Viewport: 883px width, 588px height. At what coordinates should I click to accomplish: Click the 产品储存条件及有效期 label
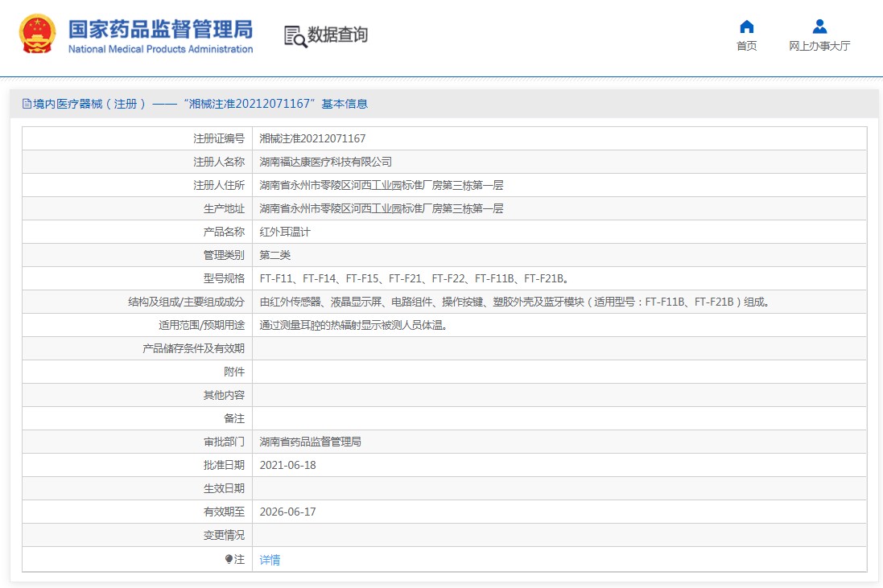(x=194, y=349)
